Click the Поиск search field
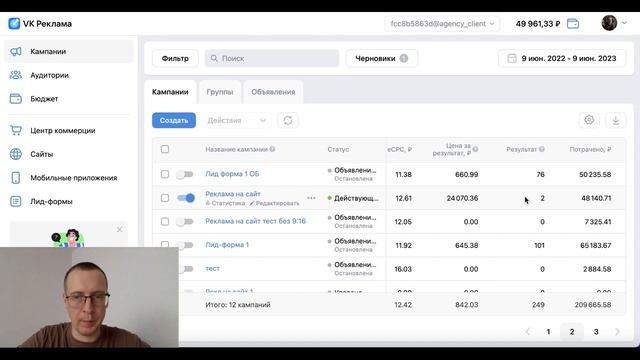 pos(272,58)
